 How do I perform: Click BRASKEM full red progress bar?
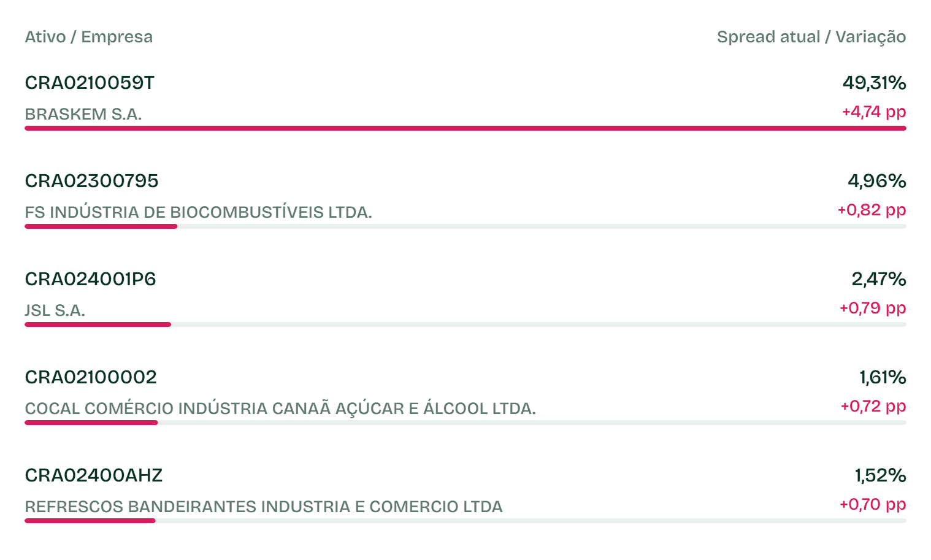(x=466, y=128)
